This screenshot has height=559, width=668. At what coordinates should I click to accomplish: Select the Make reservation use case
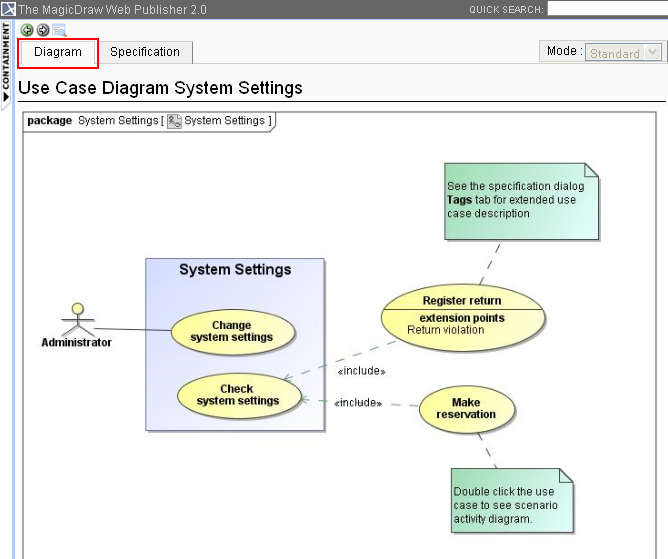click(466, 409)
